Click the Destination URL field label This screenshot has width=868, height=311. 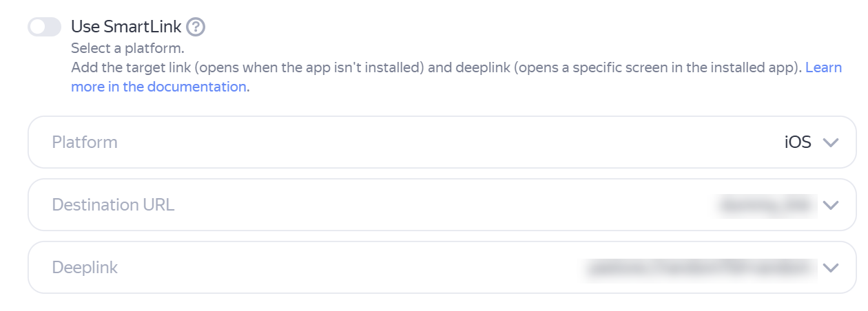(x=113, y=205)
